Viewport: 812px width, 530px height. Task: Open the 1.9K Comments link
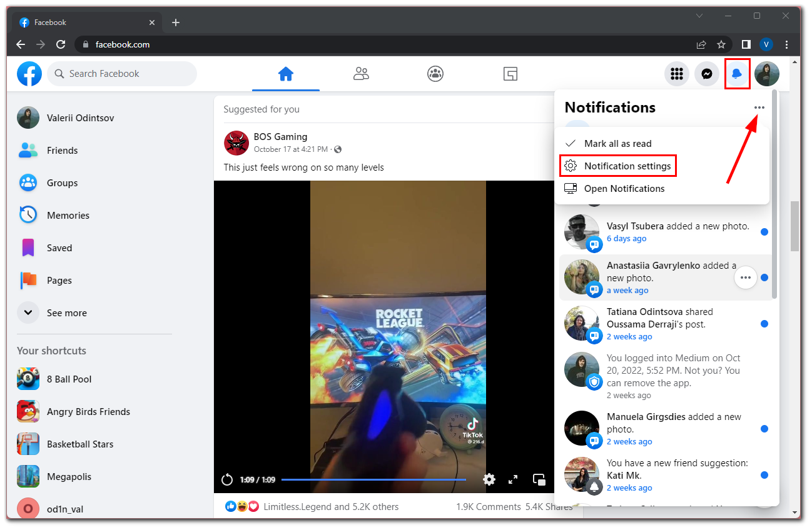[x=489, y=507]
